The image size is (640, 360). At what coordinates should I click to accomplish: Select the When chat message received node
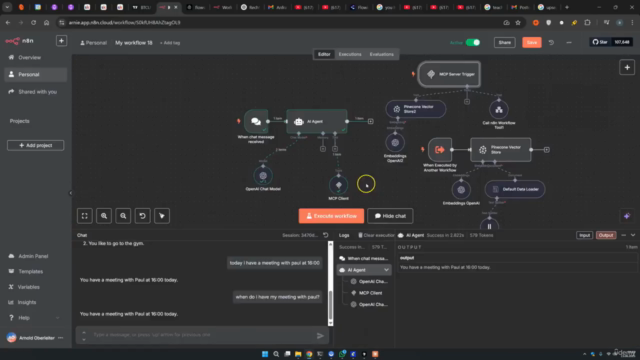tap(256, 121)
